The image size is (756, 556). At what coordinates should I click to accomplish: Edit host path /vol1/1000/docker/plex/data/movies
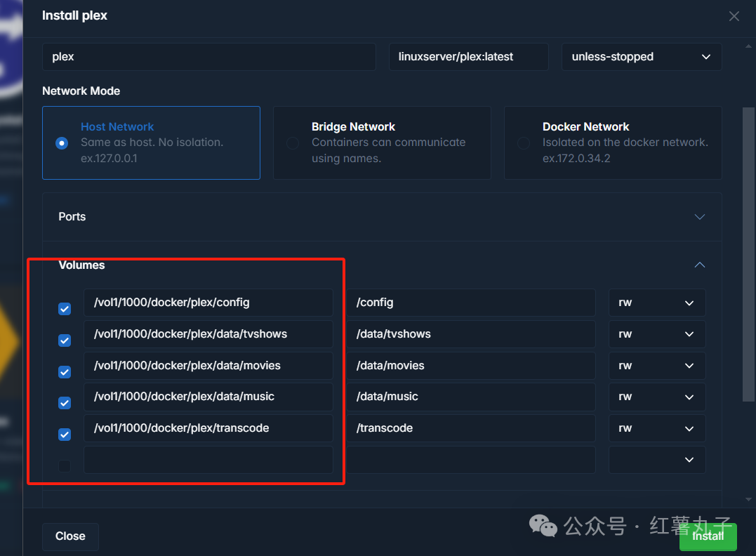click(x=208, y=366)
